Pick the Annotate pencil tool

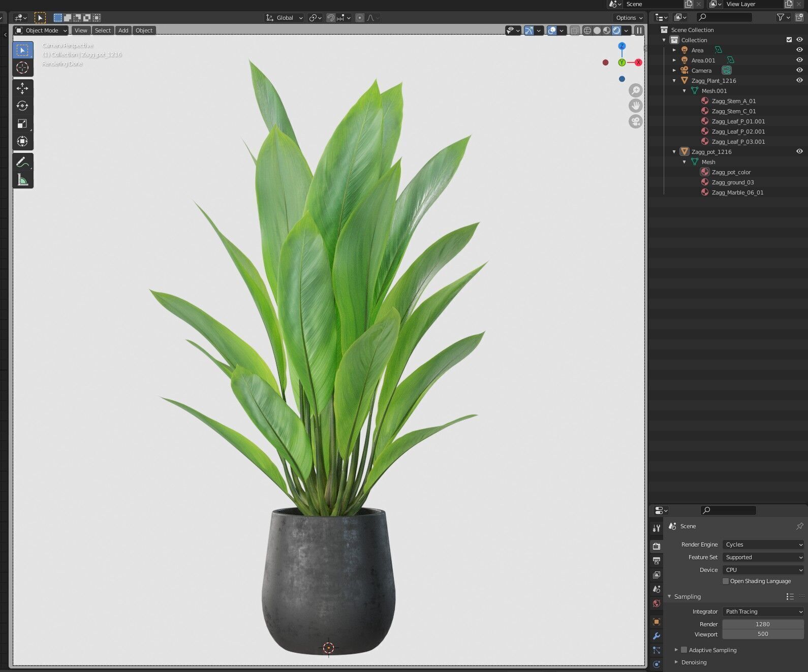coord(22,162)
